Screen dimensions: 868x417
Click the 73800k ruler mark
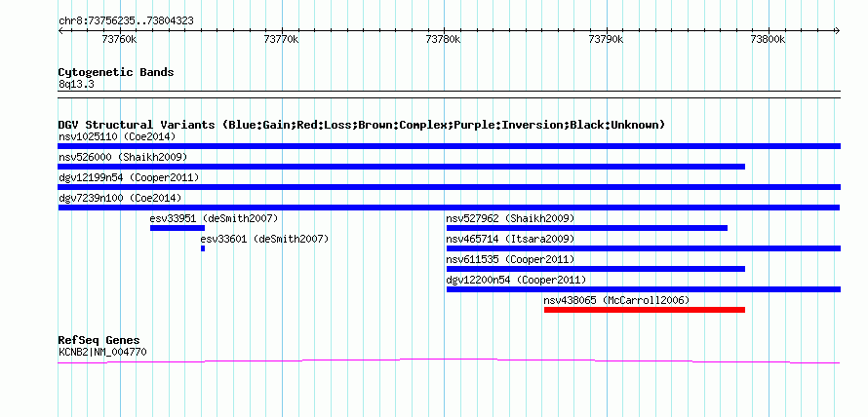point(769,39)
